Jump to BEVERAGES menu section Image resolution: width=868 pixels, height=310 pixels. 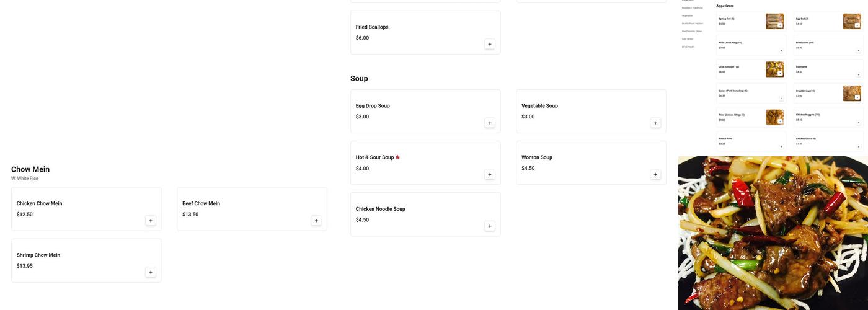(x=688, y=46)
